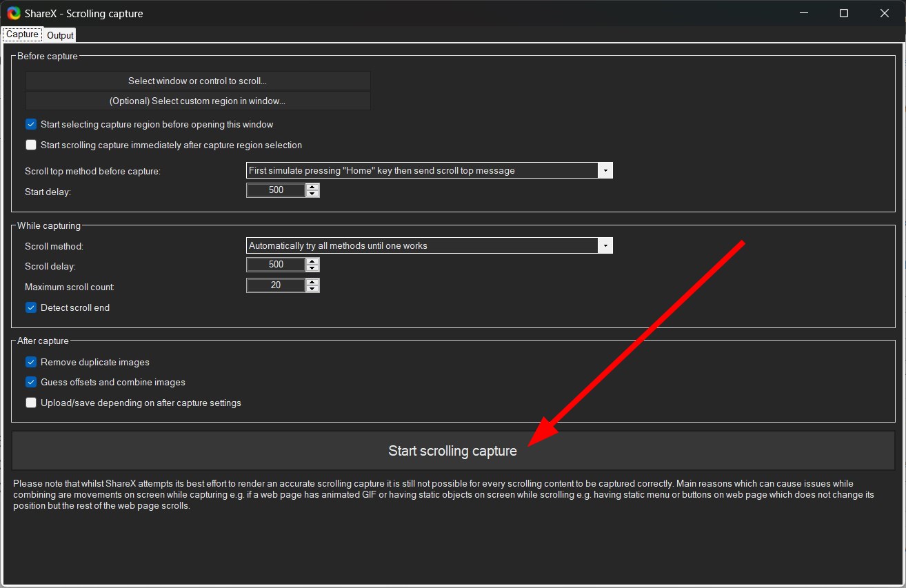Decrease Start delay with down arrow
The width and height of the screenshot is (906, 588).
tap(312, 194)
